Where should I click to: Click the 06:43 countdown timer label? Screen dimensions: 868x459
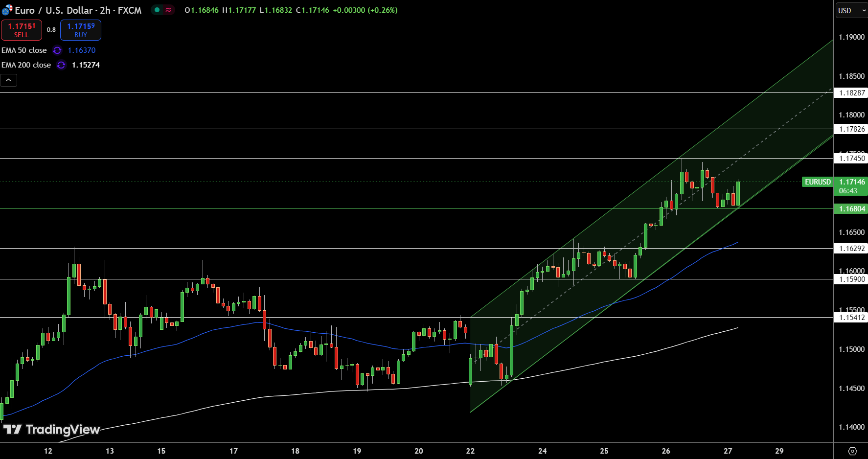[x=848, y=191]
